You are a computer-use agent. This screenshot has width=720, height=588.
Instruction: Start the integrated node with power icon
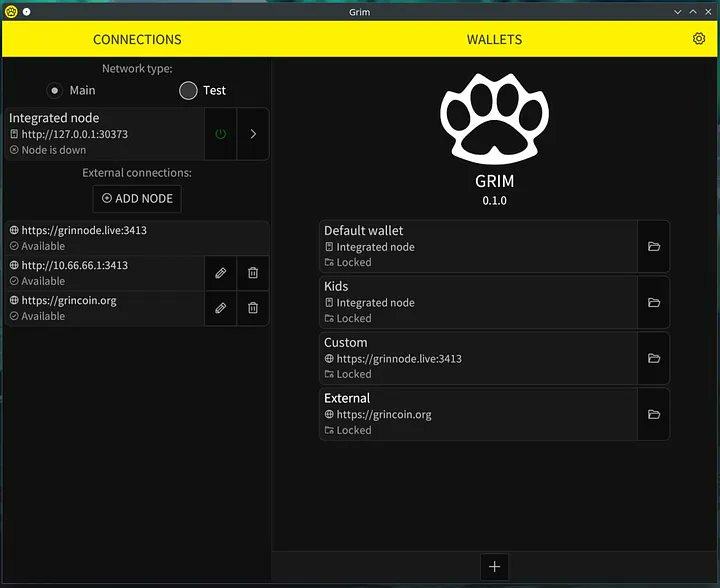click(220, 134)
